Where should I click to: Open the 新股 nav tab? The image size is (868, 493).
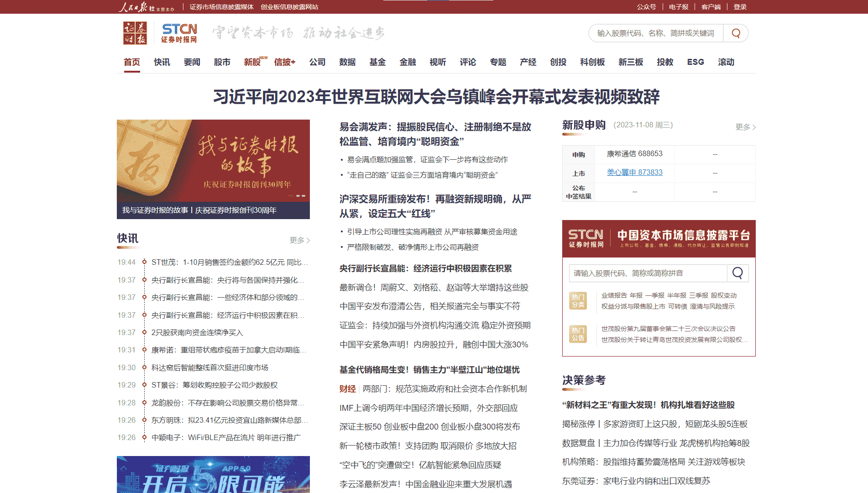(x=252, y=62)
